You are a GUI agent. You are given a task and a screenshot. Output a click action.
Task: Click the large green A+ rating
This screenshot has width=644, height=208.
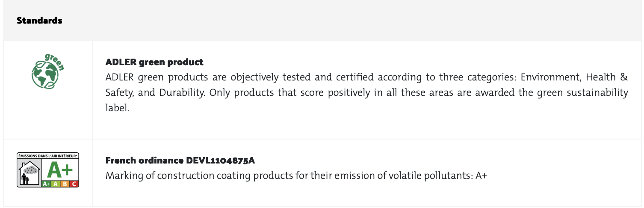pyautogui.click(x=60, y=170)
